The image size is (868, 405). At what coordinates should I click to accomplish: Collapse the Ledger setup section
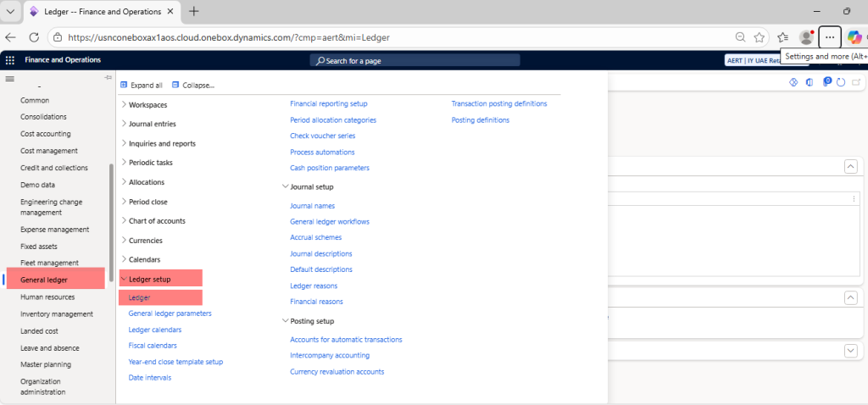click(x=149, y=279)
